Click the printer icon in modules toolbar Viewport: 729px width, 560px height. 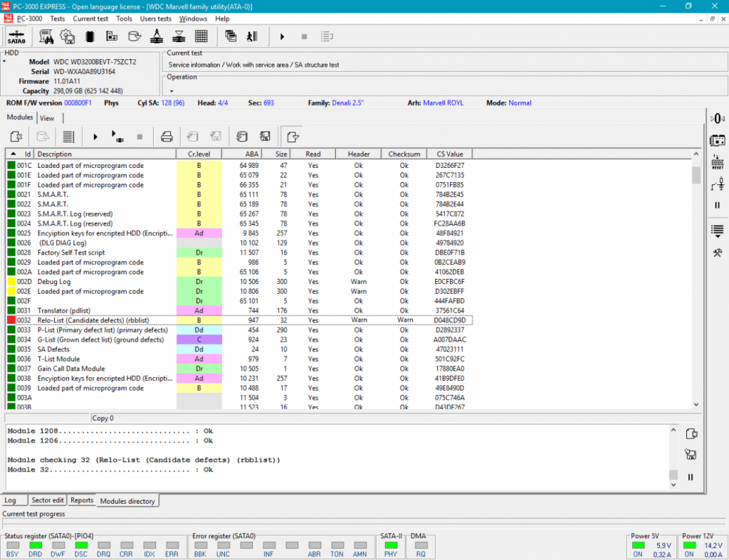point(167,136)
